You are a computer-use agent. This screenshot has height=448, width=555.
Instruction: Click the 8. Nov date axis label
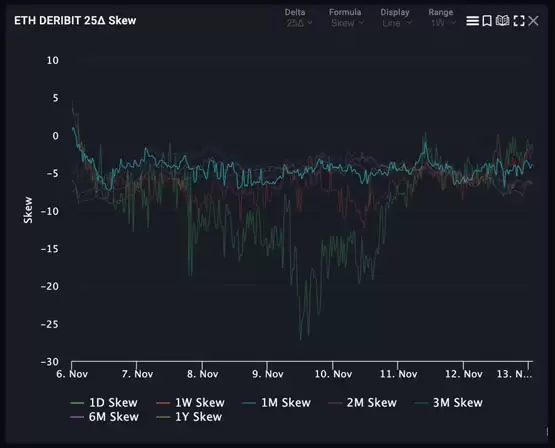tap(202, 374)
